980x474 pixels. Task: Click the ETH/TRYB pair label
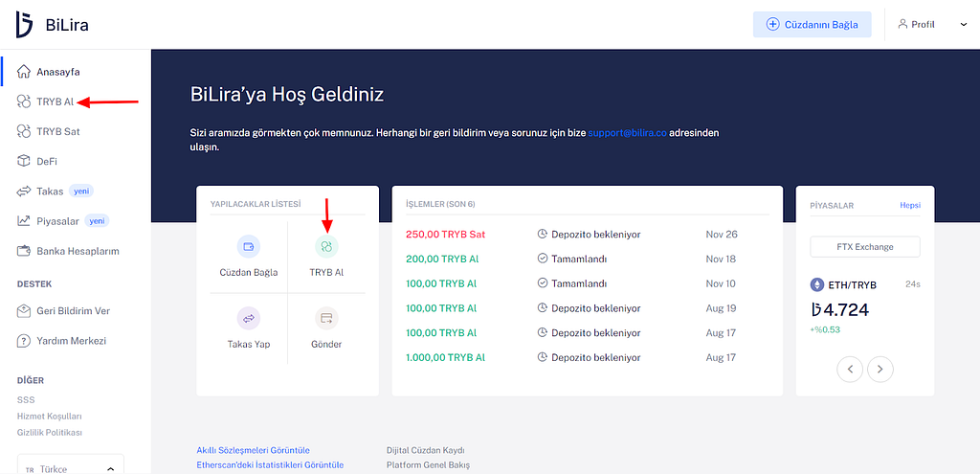coord(853,285)
